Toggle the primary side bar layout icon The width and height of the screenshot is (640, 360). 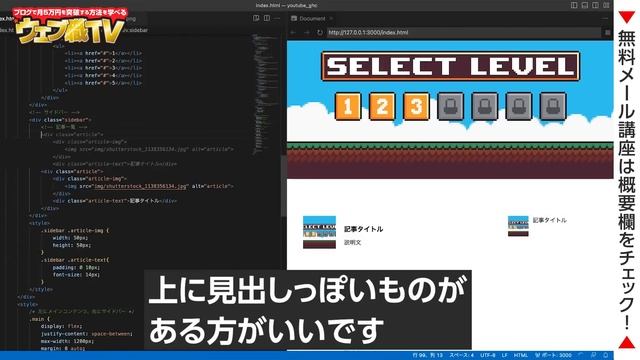pyautogui.click(x=574, y=5)
